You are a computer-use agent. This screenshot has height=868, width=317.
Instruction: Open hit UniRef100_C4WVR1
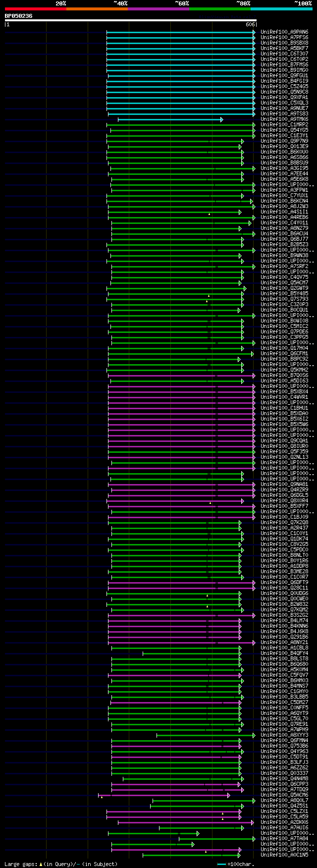click(x=284, y=397)
